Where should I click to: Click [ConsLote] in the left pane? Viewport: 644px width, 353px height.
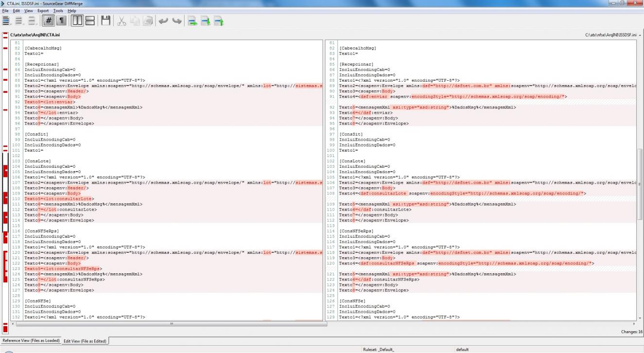coord(37,161)
